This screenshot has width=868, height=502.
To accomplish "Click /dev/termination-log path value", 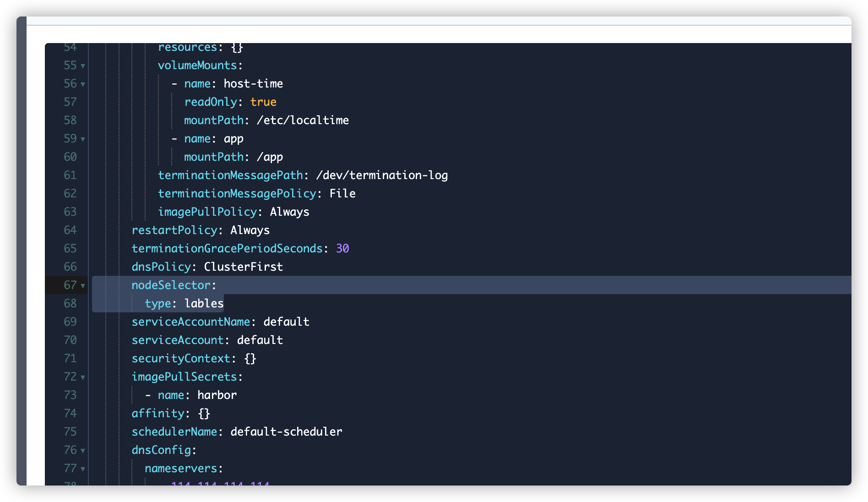I will pos(382,175).
